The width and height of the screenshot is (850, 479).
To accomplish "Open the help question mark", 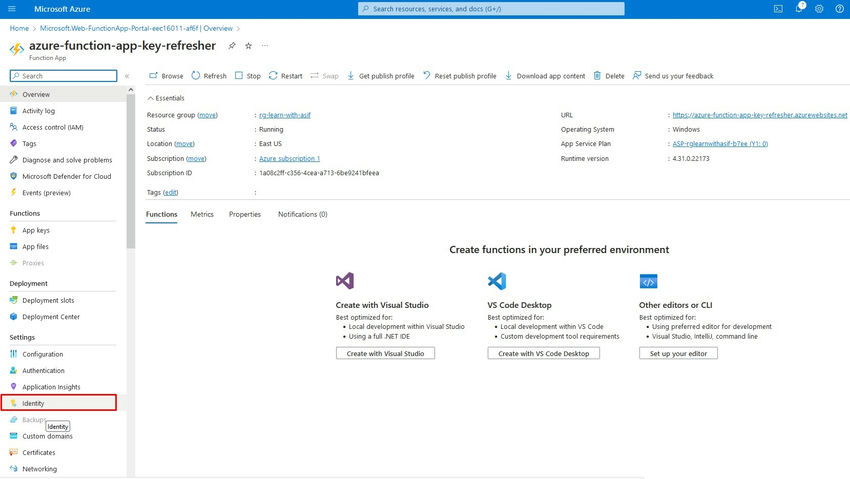I will coord(839,9).
